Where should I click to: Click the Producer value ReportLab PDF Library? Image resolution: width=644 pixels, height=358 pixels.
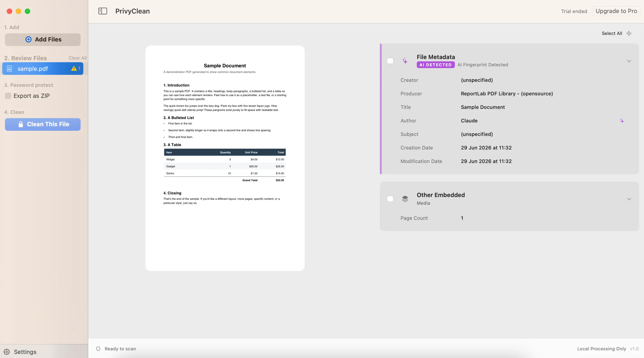[x=507, y=94]
